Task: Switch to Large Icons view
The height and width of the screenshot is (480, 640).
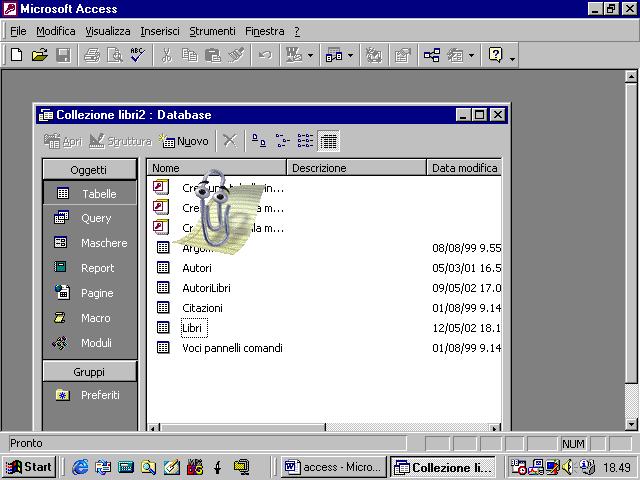Action: click(258, 141)
